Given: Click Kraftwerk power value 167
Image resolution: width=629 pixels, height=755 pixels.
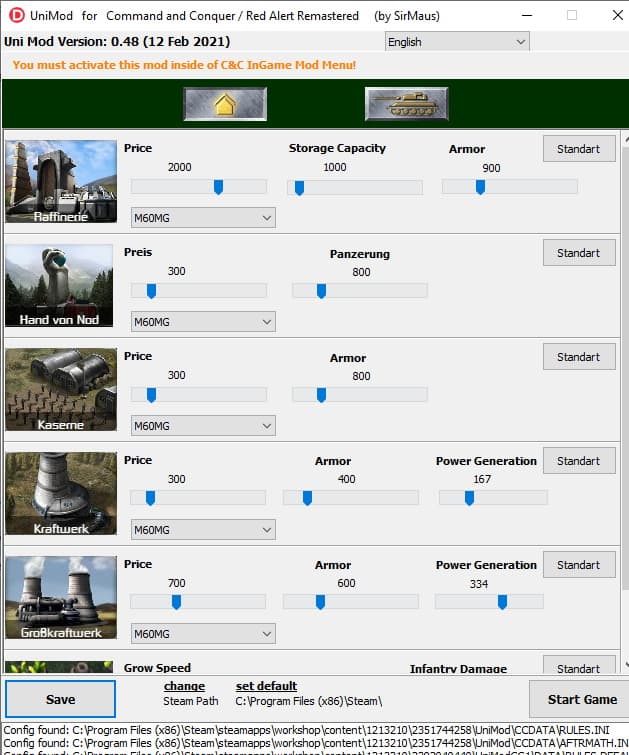Looking at the screenshot, I should click(x=482, y=479).
